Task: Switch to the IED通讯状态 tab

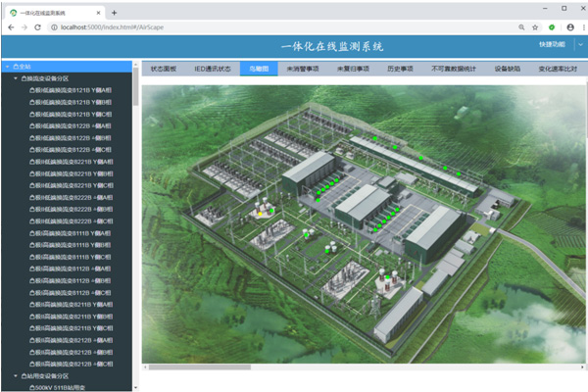Action: click(212, 70)
